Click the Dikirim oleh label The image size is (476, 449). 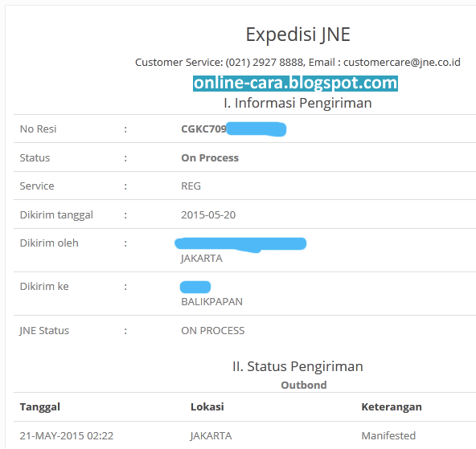tap(49, 243)
